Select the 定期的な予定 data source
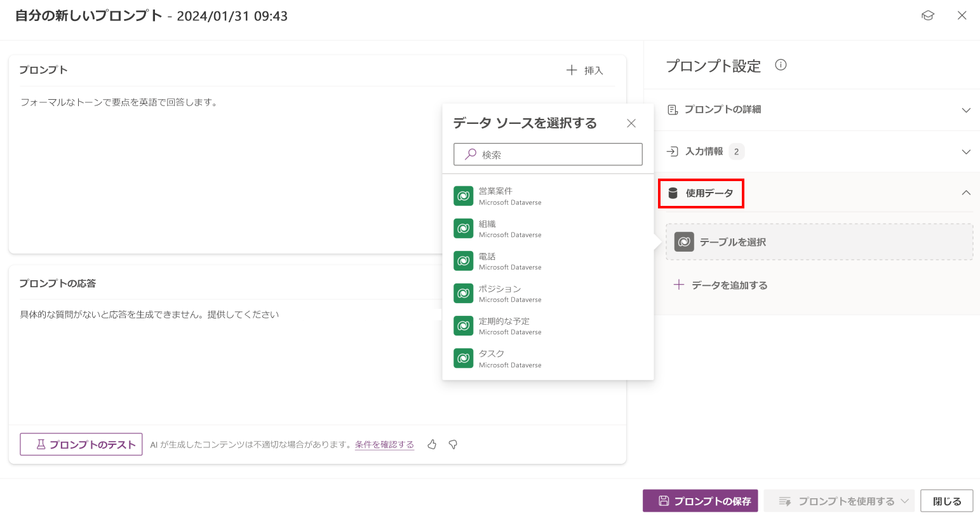 click(548, 325)
